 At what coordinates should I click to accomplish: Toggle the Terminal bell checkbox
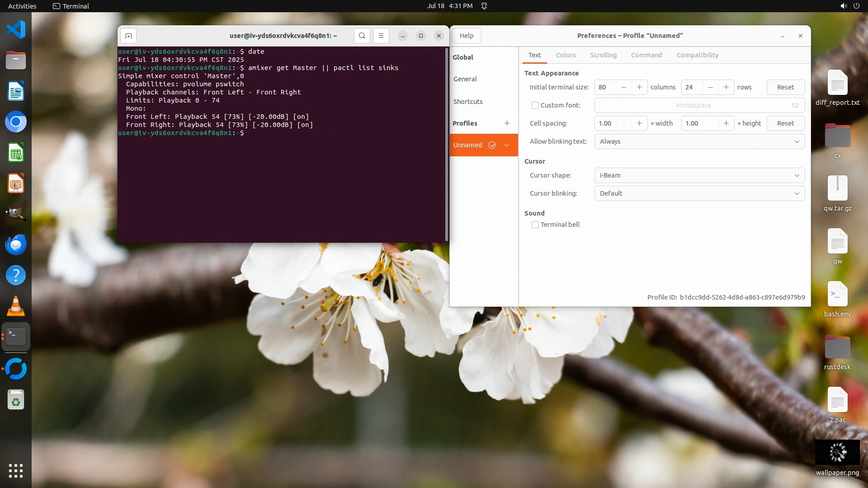535,225
